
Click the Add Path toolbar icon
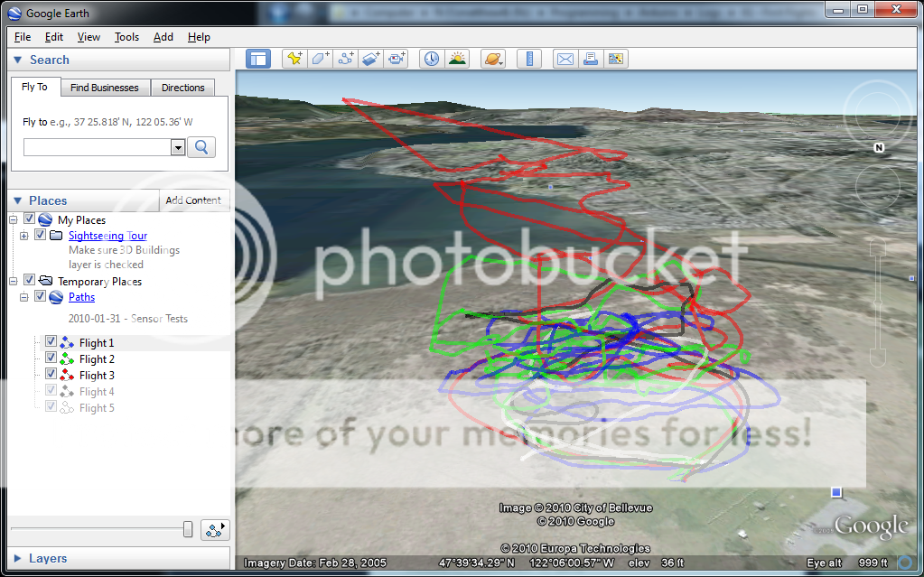click(x=345, y=59)
